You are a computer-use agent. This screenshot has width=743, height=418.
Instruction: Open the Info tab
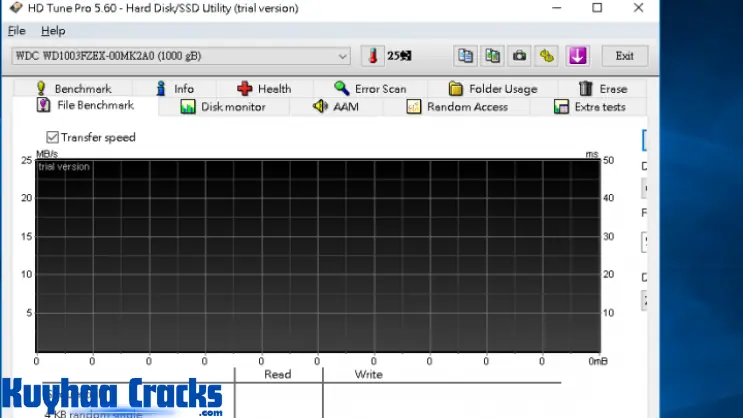tap(174, 89)
